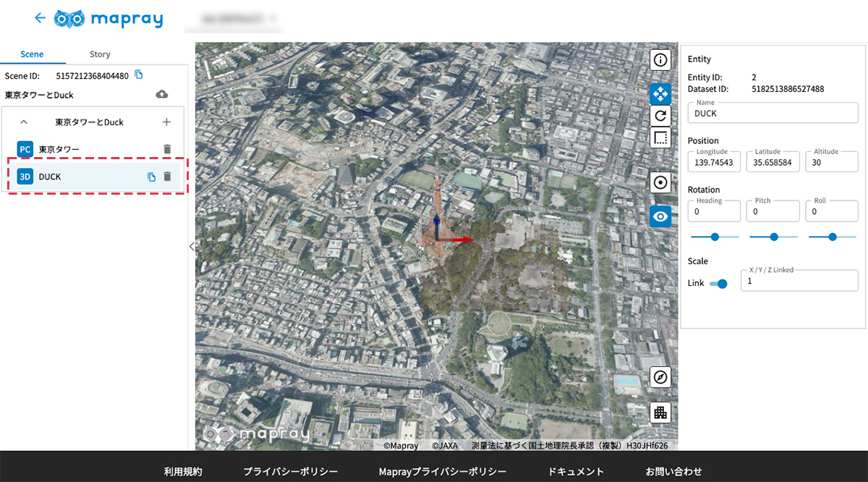Adjust the Heading rotation slider
This screenshot has height=482, width=868.
pyautogui.click(x=715, y=237)
